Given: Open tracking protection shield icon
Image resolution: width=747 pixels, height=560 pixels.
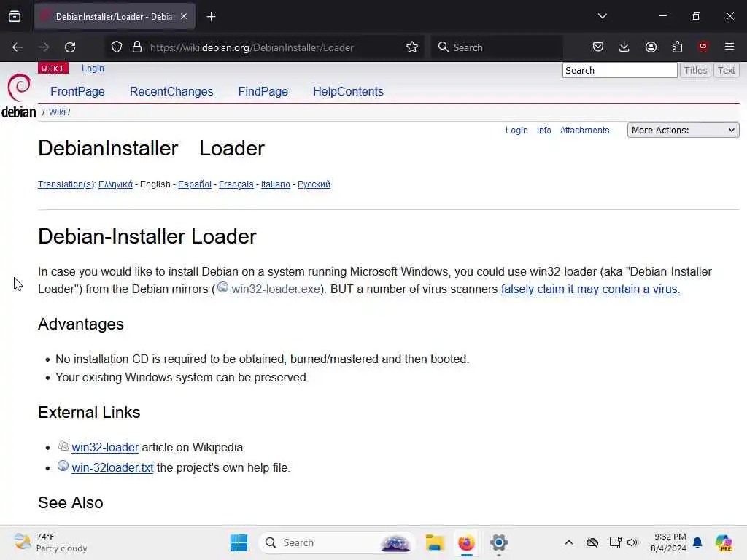Looking at the screenshot, I should tap(117, 47).
